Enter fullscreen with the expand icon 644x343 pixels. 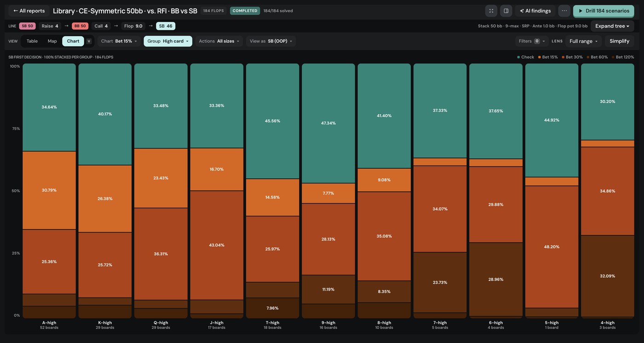click(491, 11)
